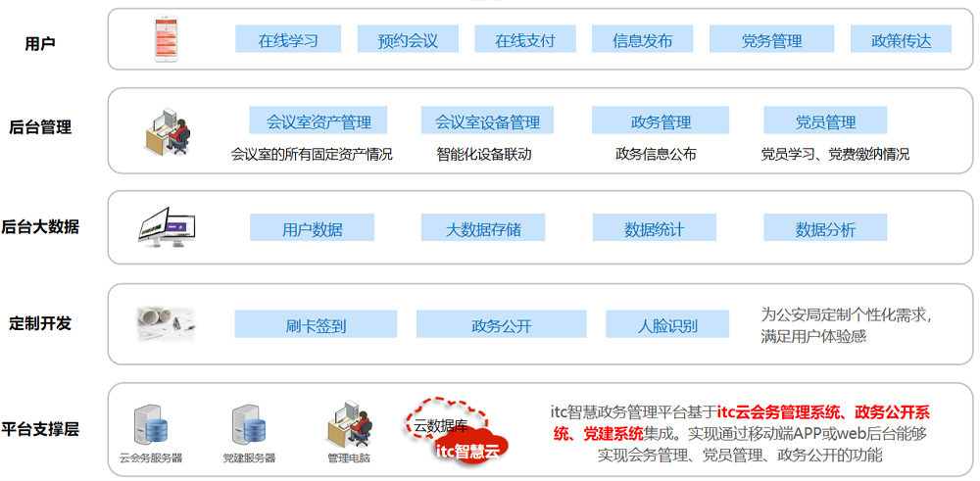Select the 预约会议 block
This screenshot has height=481, width=980.
click(408, 40)
